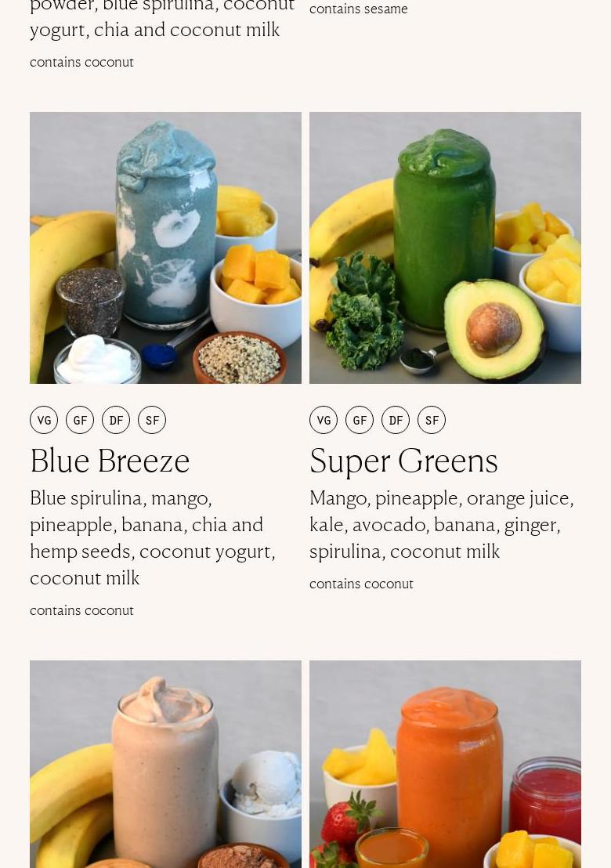Click the SF badge under Super Greens image
Image resolution: width=611 pixels, height=868 pixels.
point(431,420)
